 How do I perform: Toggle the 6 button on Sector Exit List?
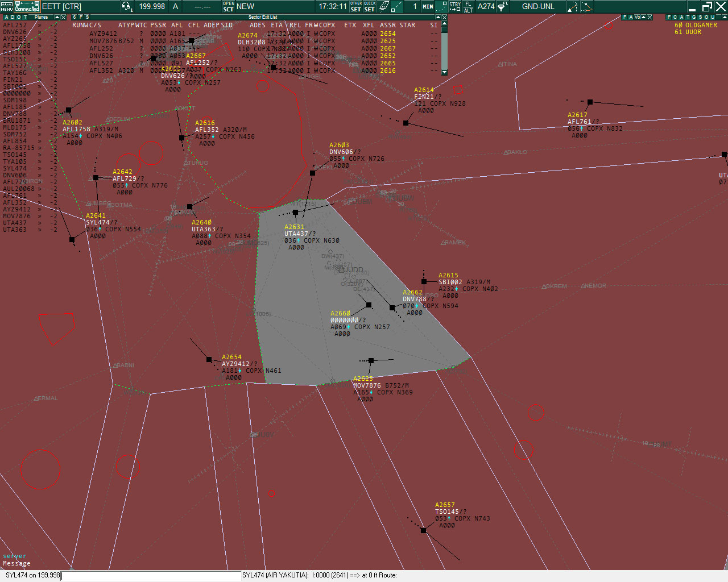75,17
